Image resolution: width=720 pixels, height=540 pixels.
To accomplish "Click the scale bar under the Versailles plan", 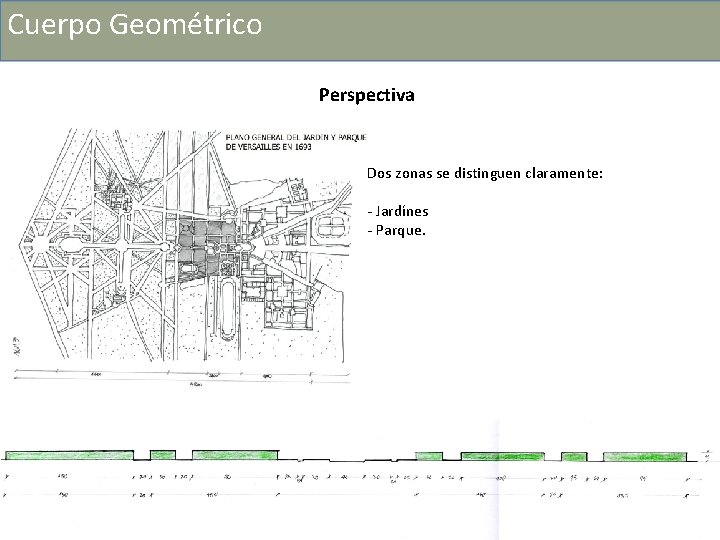I will click(x=182, y=377).
